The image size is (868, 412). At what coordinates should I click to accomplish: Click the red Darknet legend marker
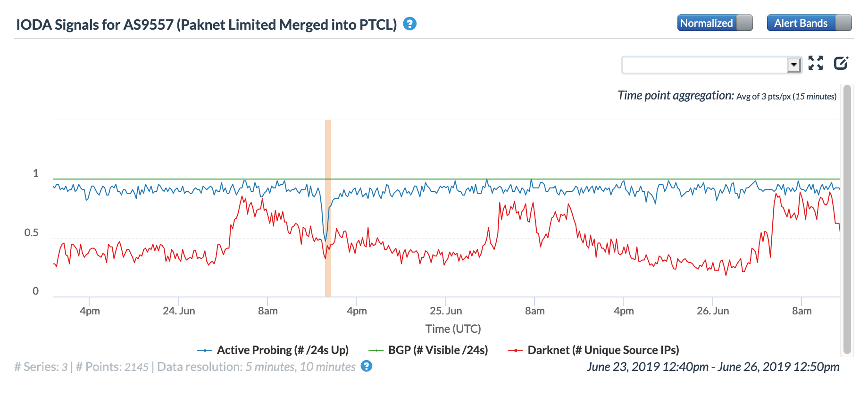(x=515, y=350)
